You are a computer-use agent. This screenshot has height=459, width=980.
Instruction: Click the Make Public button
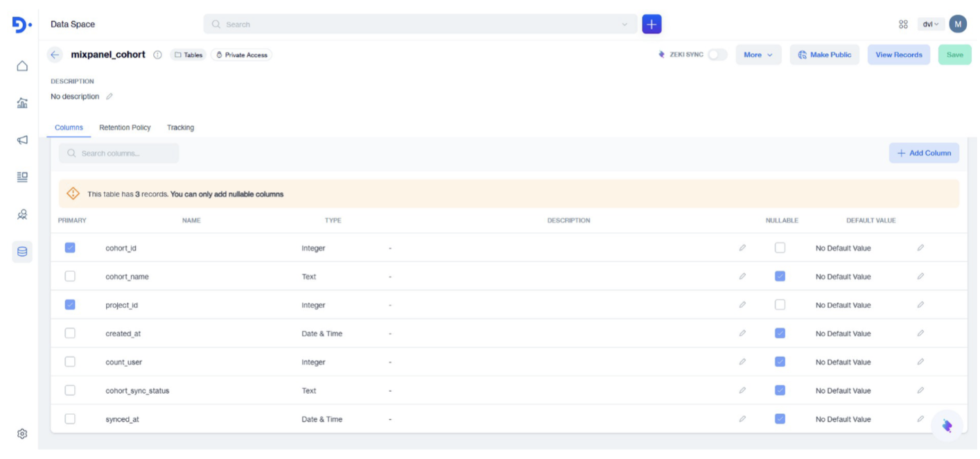coord(825,55)
